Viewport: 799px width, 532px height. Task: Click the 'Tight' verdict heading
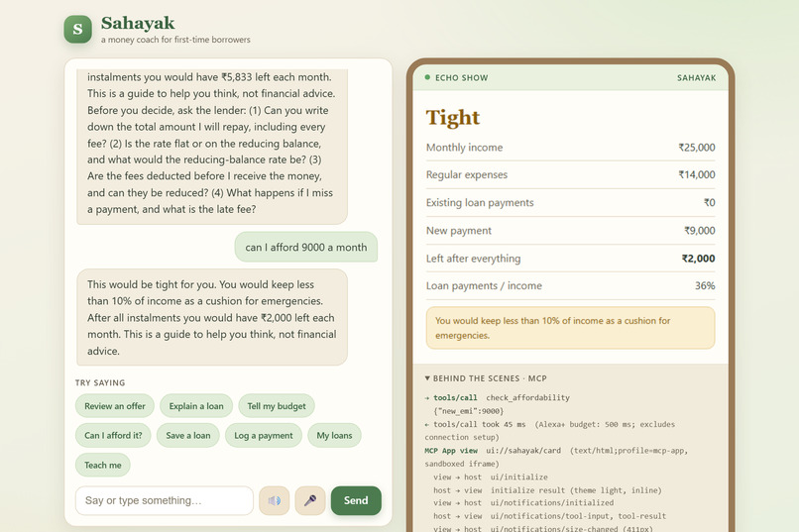tap(452, 117)
